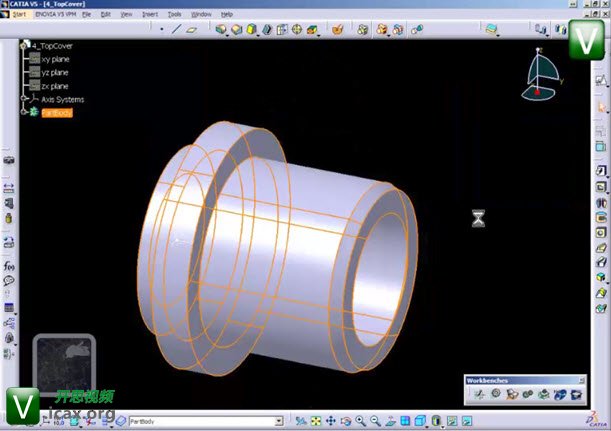Open the Insert menu

(150, 15)
